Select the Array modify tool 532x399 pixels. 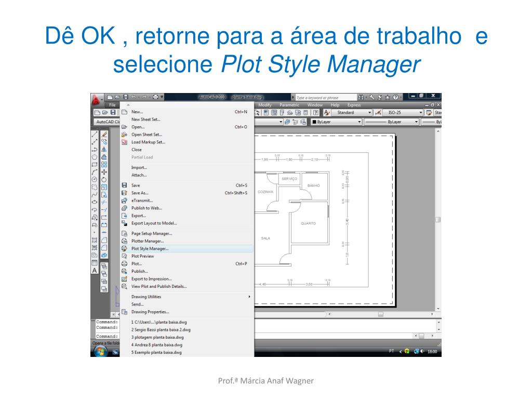click(104, 165)
